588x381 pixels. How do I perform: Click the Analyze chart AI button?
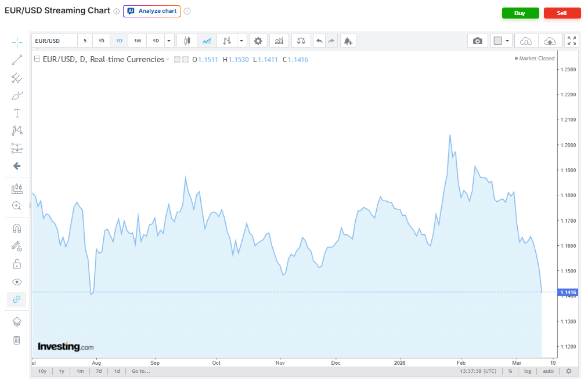tap(151, 11)
